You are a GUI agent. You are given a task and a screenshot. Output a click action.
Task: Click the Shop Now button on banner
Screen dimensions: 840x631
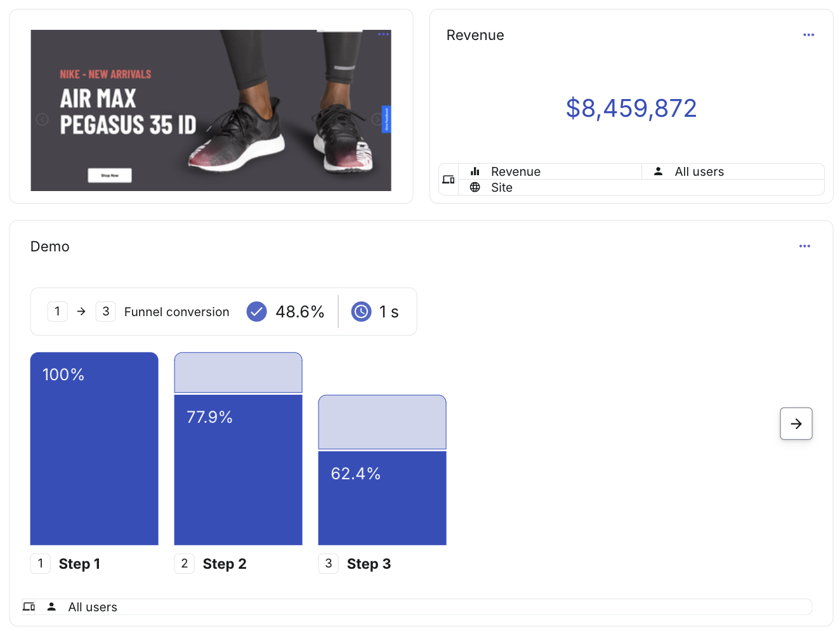(110, 175)
